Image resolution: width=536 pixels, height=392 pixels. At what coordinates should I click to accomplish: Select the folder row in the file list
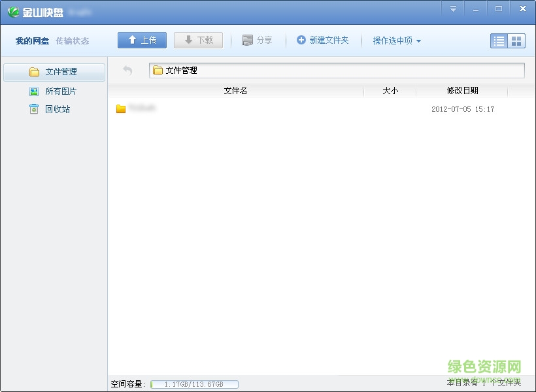point(196,109)
